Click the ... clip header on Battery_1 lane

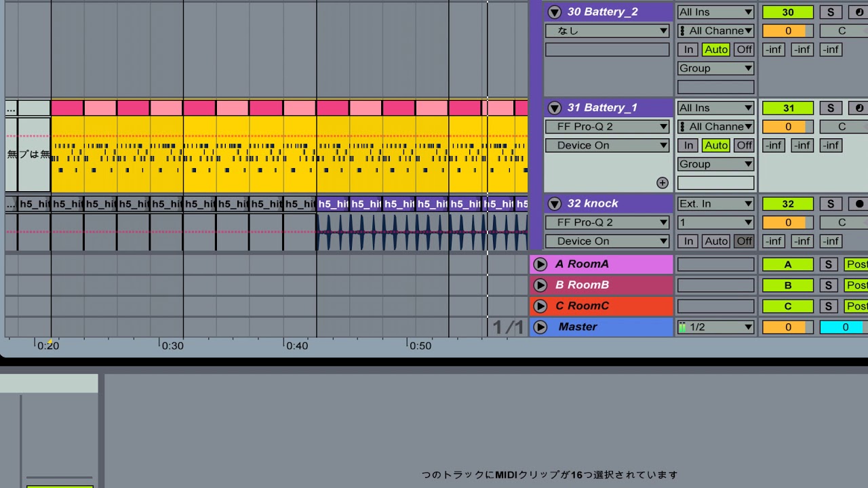coord(11,108)
